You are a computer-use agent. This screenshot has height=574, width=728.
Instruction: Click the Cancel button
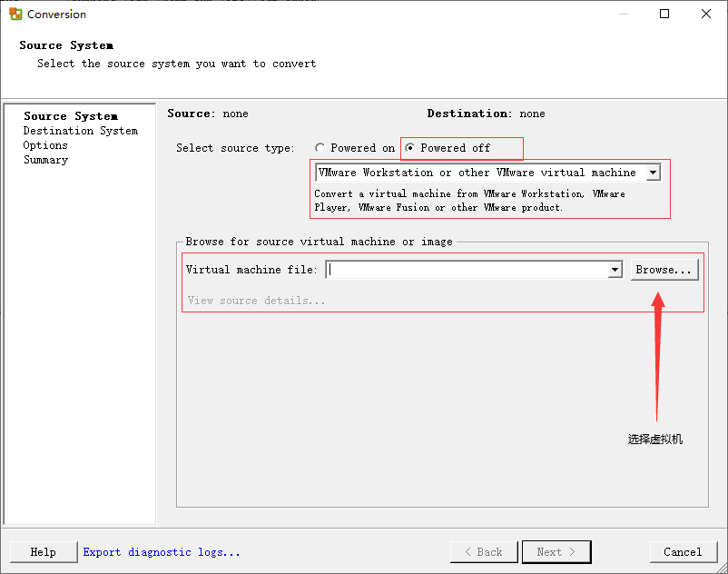(x=683, y=551)
